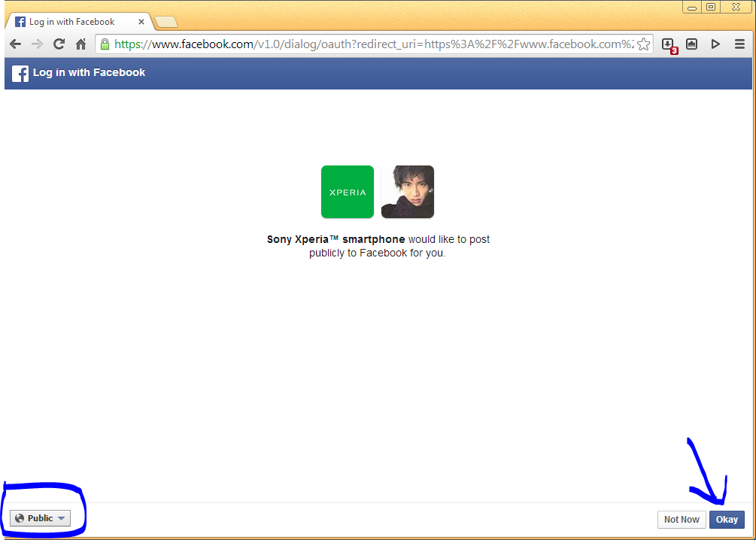Click the play triangle extension icon
The image size is (756, 540).
click(715, 44)
